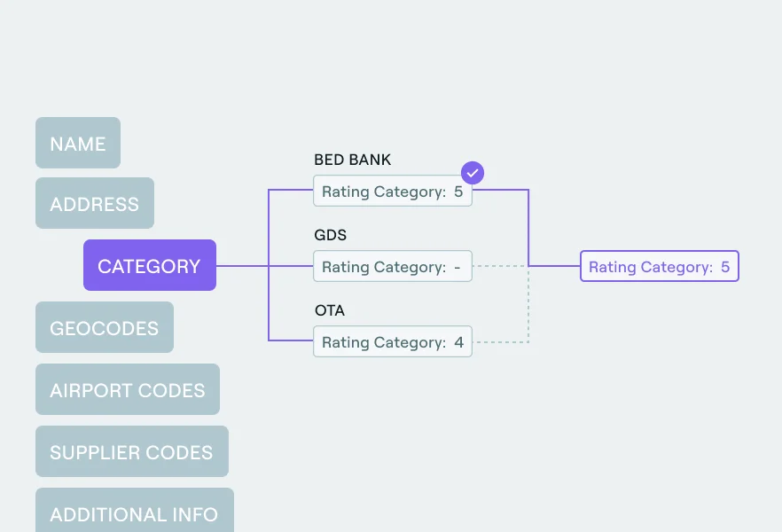Screen dimensions: 782x532
Task: Click the highlighted CATEGORY button
Action: [x=150, y=266]
